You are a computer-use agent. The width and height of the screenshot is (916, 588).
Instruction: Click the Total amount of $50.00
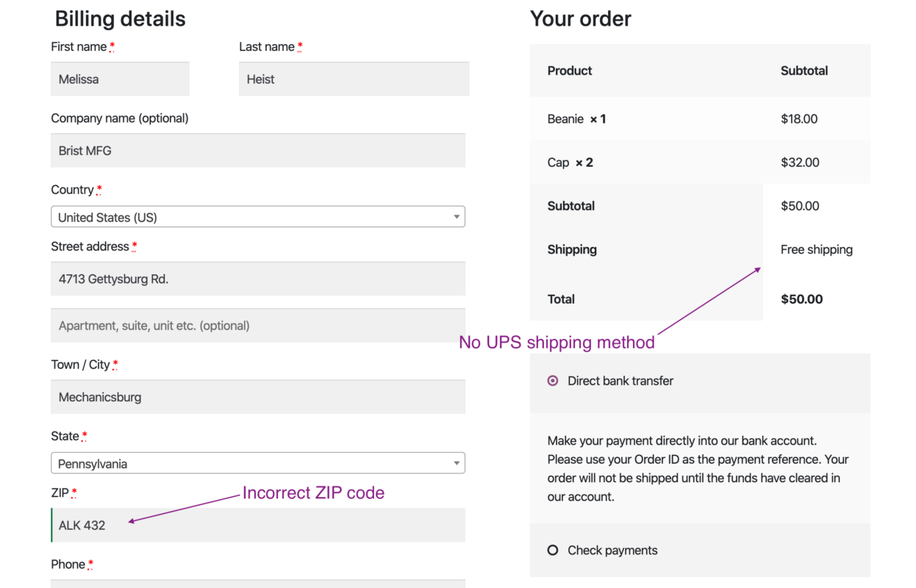[x=799, y=299]
